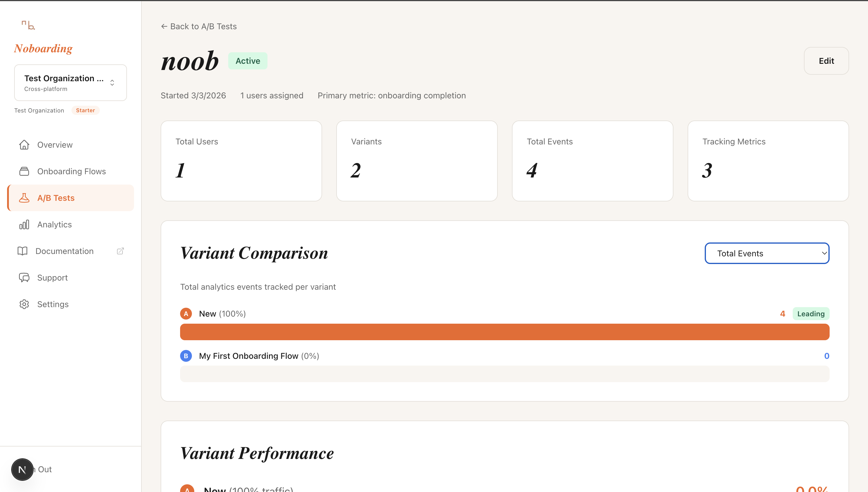Click the Active status badge
Screen dimensions: 868x492
[248, 61]
